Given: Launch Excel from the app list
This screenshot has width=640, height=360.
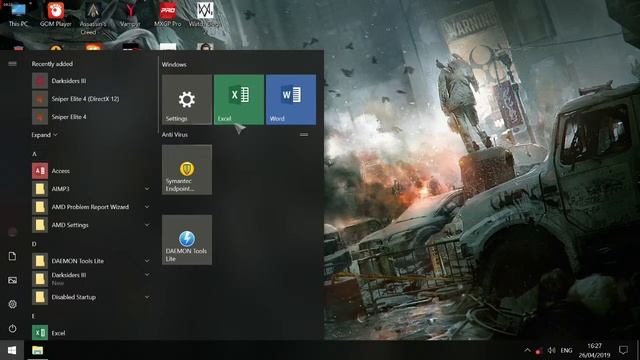Looking at the screenshot, I should pyautogui.click(x=91, y=333).
